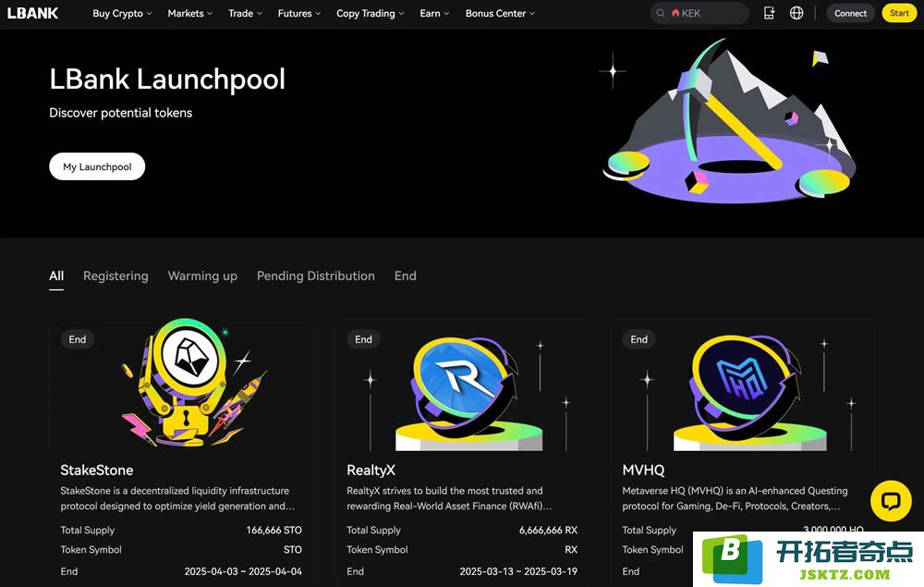
Task: Click the Connect button
Action: (x=850, y=13)
